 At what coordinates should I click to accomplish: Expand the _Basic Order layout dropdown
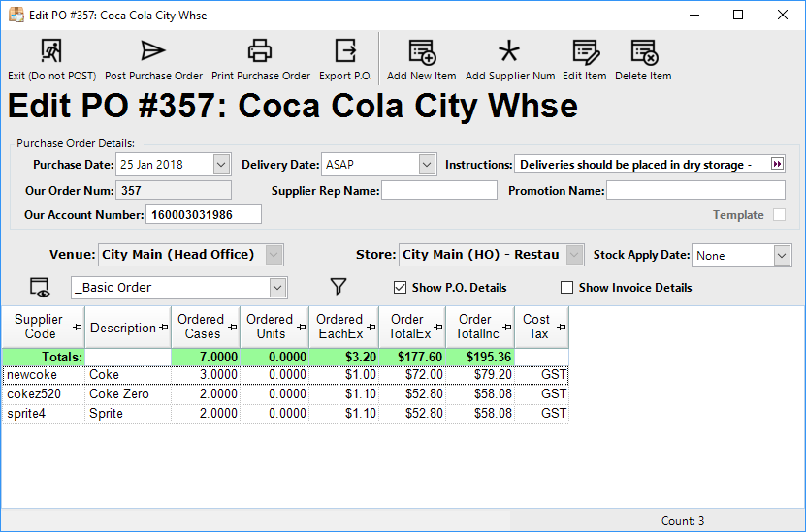(x=277, y=288)
